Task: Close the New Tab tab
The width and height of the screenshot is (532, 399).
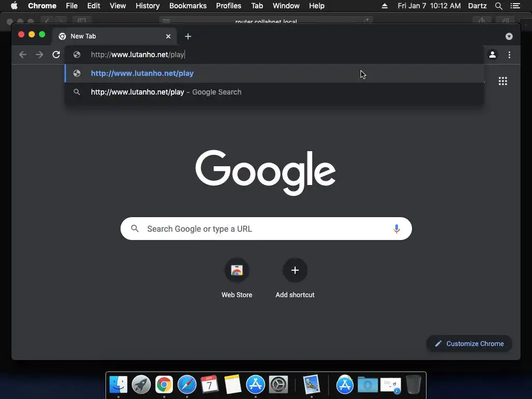Action: pos(168,36)
